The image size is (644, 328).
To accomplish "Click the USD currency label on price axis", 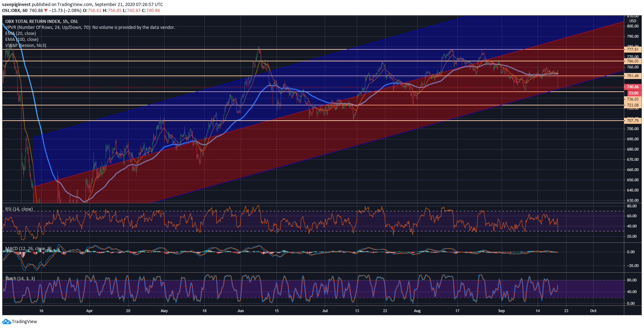I will (633, 21).
